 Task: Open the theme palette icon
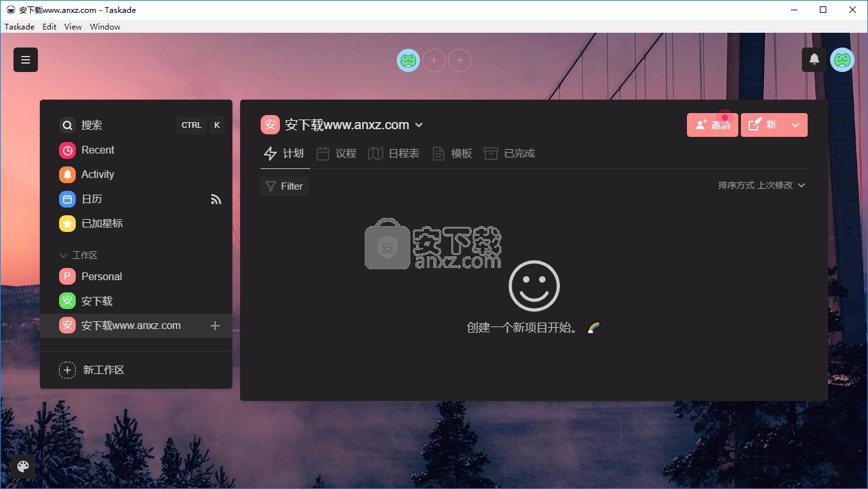pos(23,467)
